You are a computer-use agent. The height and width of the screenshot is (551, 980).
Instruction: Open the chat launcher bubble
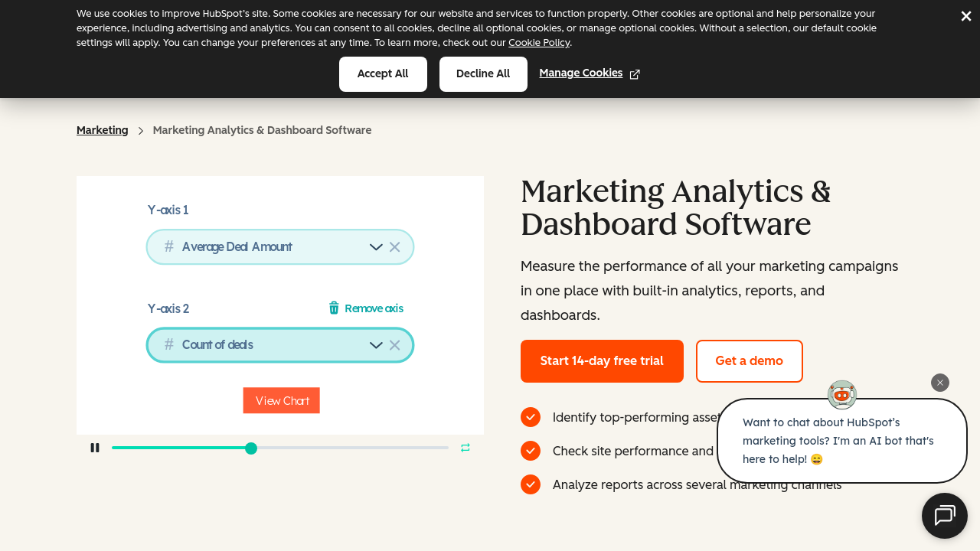point(945,516)
